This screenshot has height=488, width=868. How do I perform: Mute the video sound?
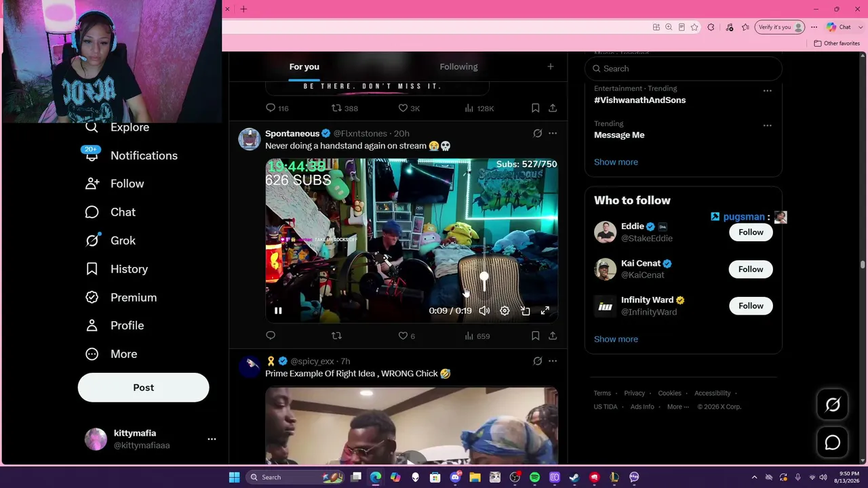(484, 310)
